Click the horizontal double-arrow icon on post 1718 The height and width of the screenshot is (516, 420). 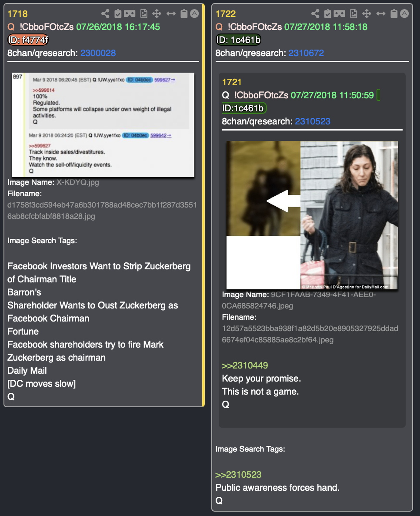click(x=171, y=13)
